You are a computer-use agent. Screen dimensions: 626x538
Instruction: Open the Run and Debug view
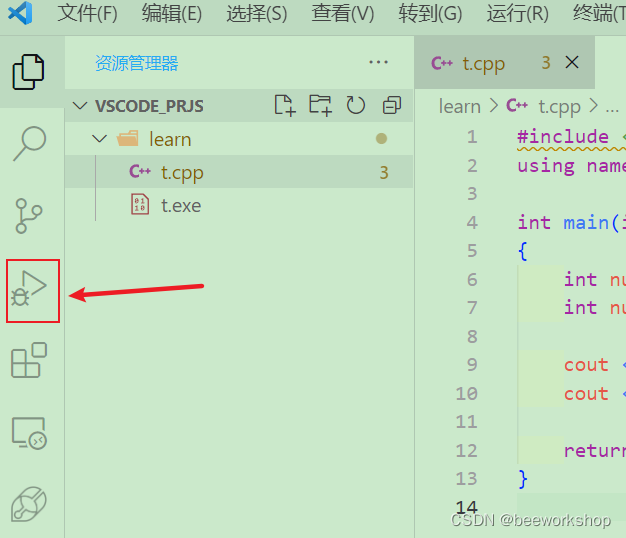(x=29, y=288)
